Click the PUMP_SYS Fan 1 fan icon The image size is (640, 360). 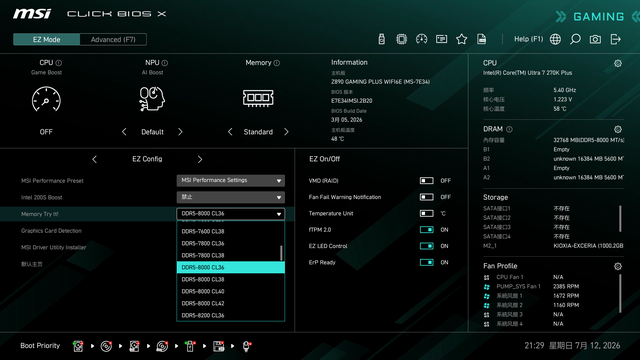click(487, 287)
